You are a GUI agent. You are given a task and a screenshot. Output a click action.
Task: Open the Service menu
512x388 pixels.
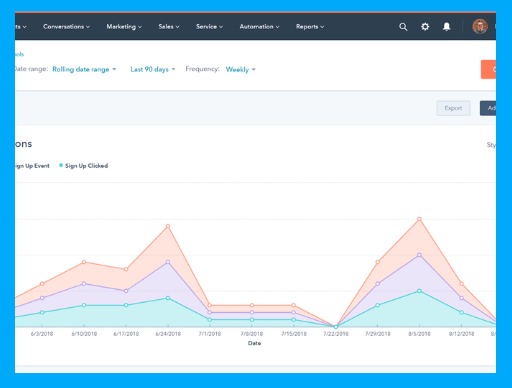209,27
